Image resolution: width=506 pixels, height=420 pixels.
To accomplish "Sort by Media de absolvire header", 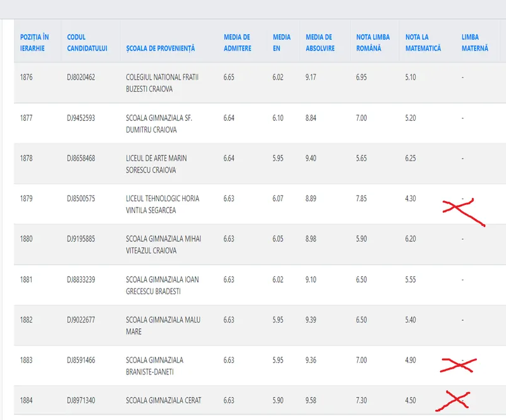I will click(320, 42).
